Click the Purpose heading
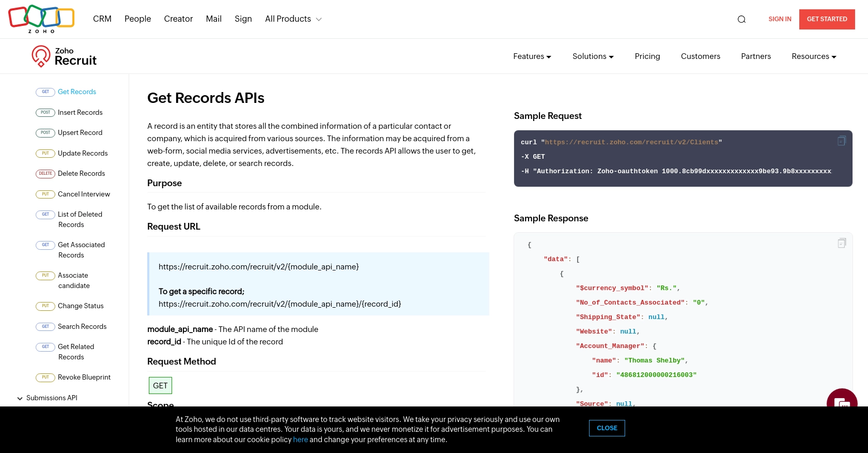Screen dimensions: 868x453 (164, 184)
